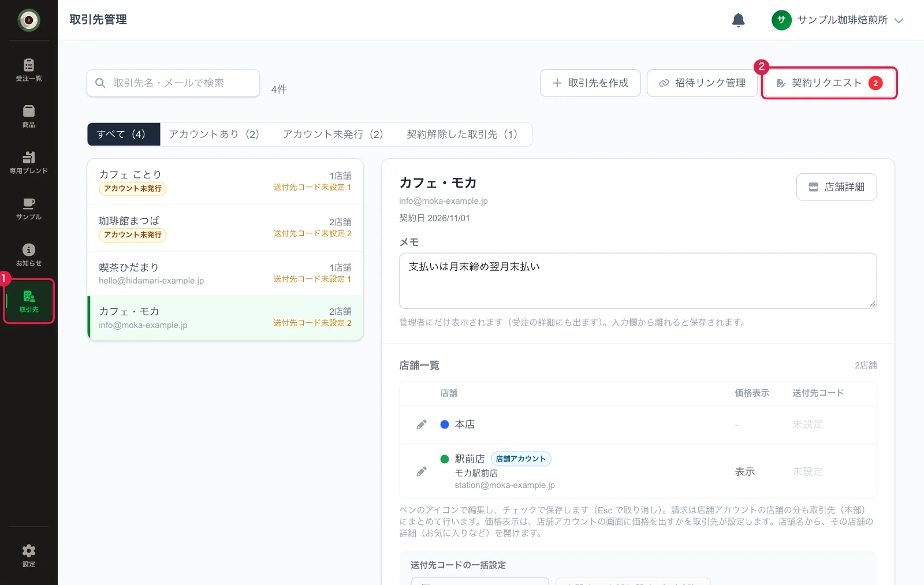The image size is (924, 585).
Task: Expand the サンプル珈琲焙煎所 account chevron
Action: [x=899, y=20]
